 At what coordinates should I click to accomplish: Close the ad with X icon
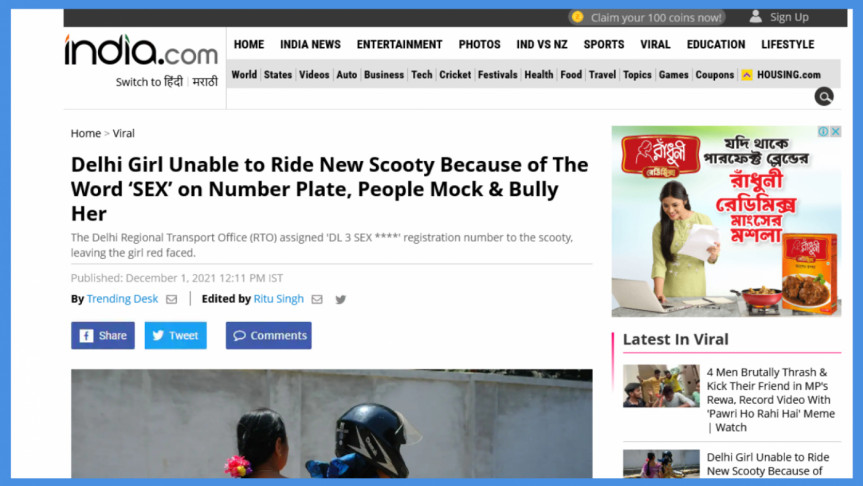click(835, 132)
